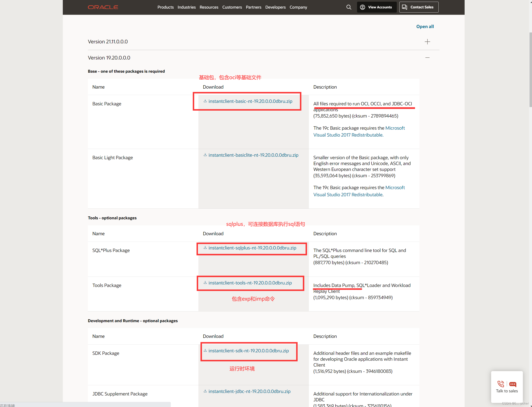
Task: Click download icon beside basiclite zip
Action: 205,155
